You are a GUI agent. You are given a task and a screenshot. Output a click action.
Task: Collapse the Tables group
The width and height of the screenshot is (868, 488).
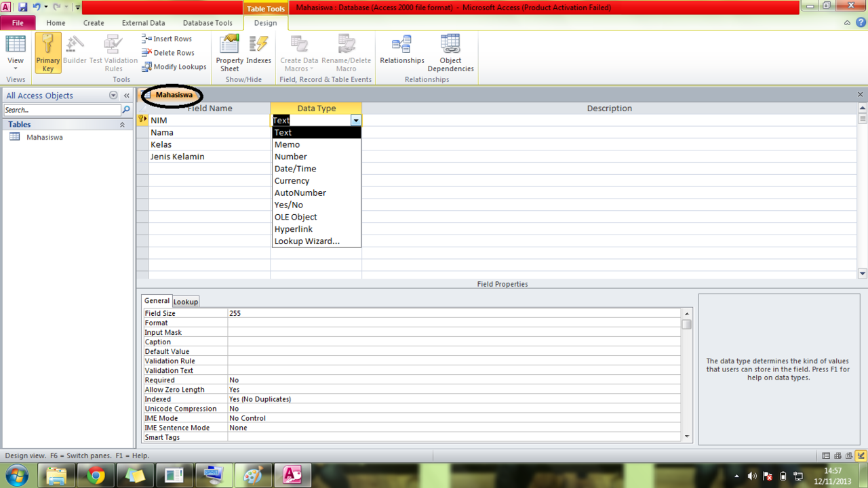122,125
